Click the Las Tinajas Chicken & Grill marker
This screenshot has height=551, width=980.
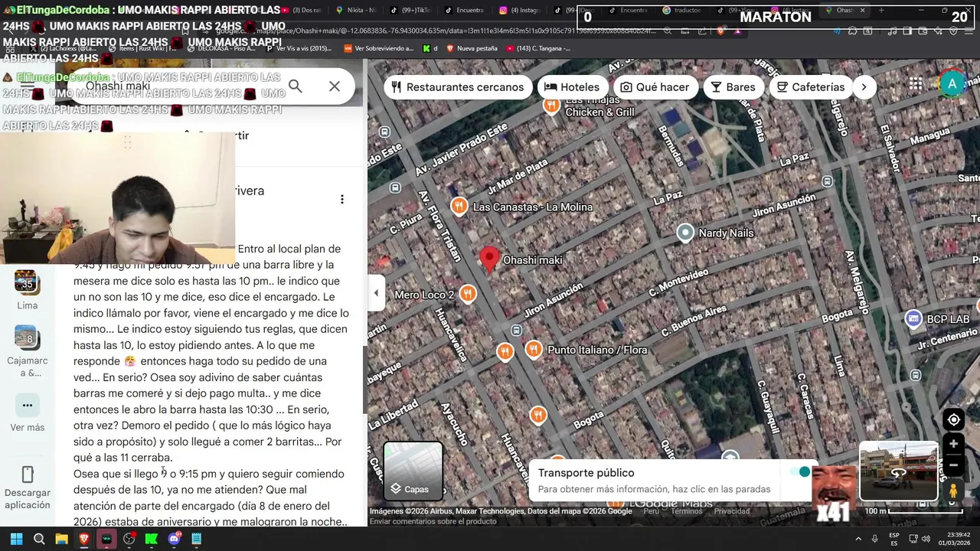point(551,106)
